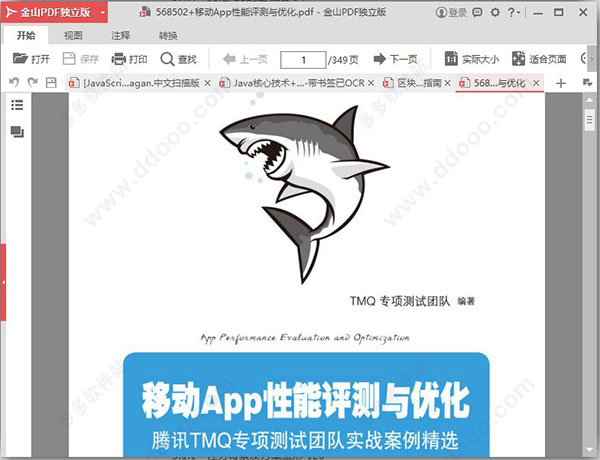Open the settings gear icon

pos(495,12)
